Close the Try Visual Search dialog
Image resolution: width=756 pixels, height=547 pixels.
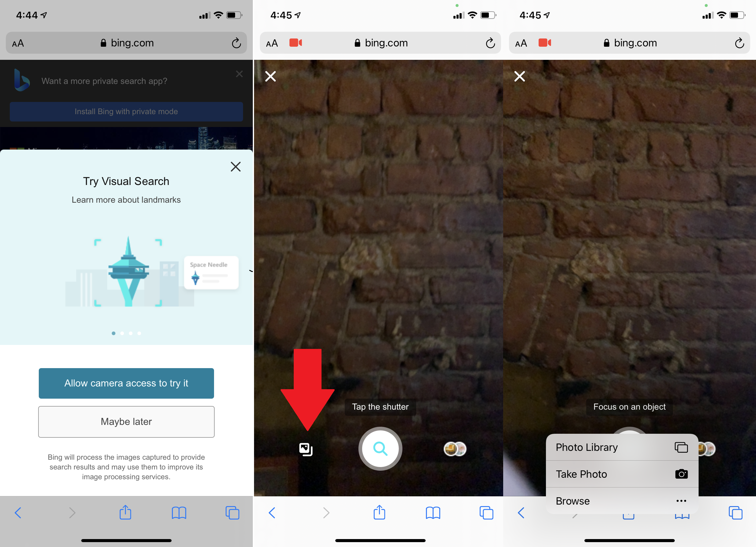tap(235, 167)
